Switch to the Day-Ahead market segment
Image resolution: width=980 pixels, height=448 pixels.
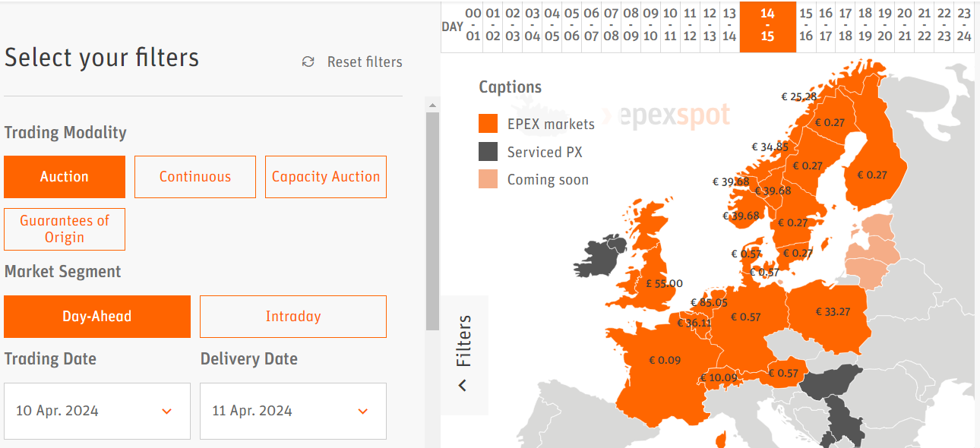pos(97,317)
